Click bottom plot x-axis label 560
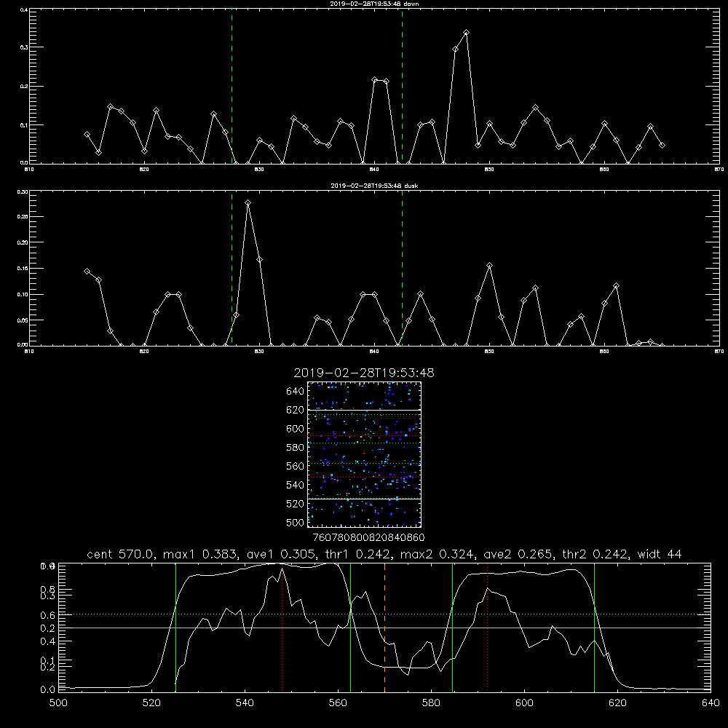This screenshot has width=728, height=728. pyautogui.click(x=338, y=703)
